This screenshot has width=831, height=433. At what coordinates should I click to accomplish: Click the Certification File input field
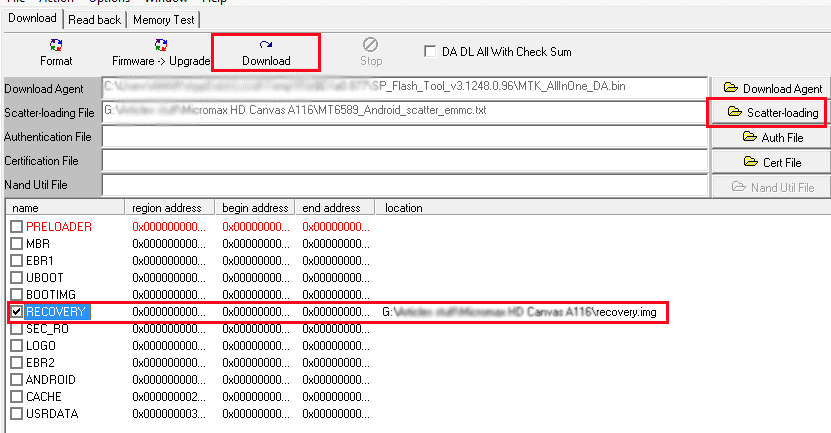tap(405, 161)
